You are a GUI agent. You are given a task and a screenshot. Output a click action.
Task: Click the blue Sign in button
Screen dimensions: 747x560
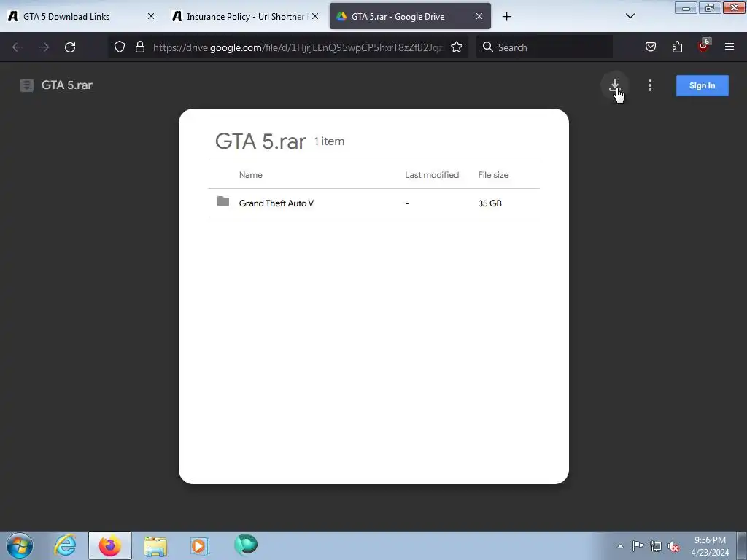tap(703, 86)
